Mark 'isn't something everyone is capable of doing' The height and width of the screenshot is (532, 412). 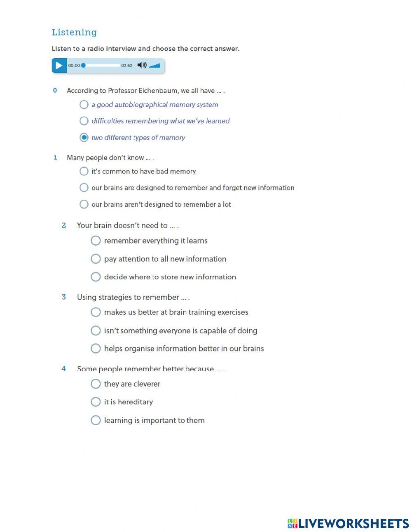96,330
